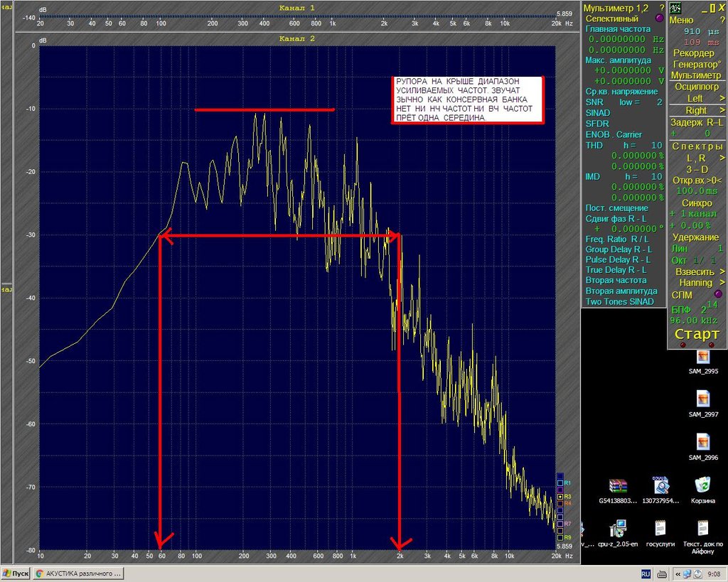Open the Мультиметр panel

pos(696,75)
